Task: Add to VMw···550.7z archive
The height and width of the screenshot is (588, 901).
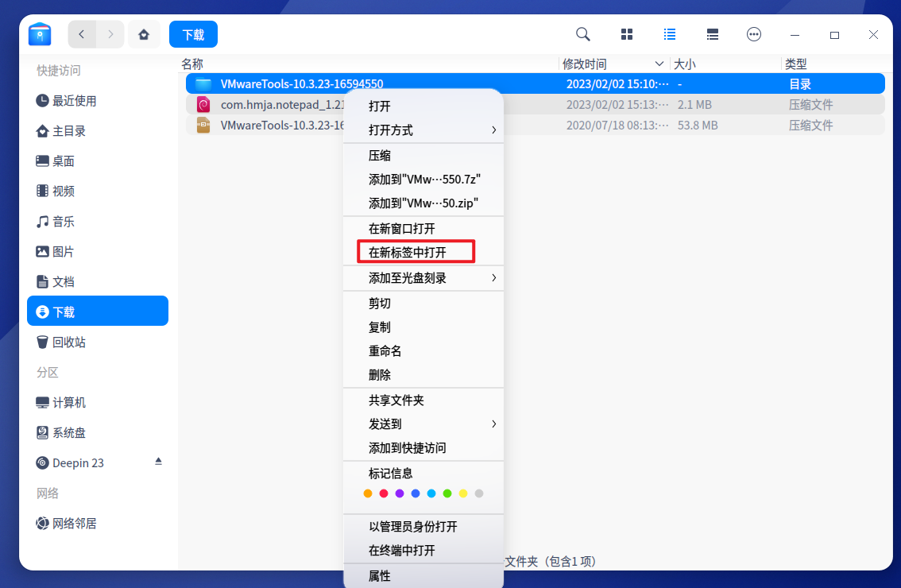Action: pyautogui.click(x=423, y=180)
